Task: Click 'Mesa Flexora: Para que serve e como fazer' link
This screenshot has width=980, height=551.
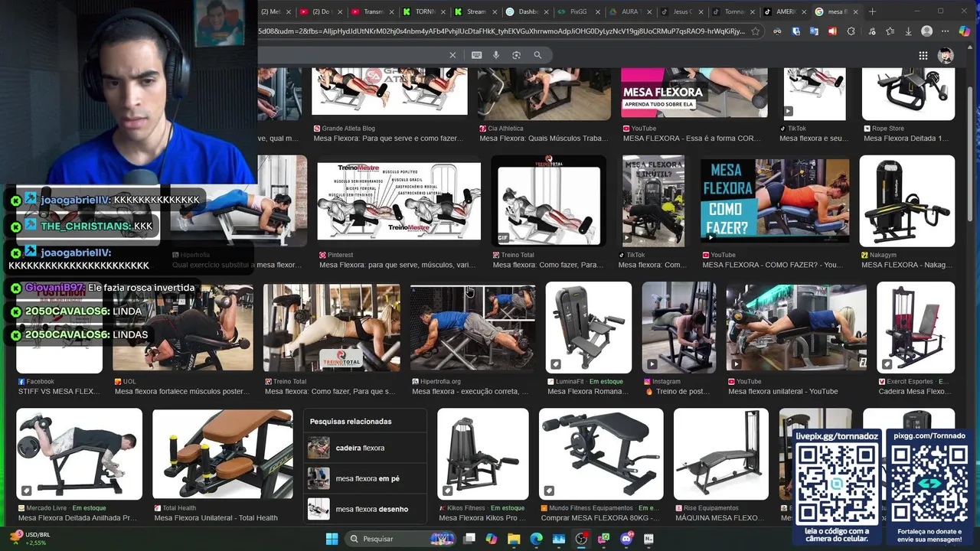Action: click(389, 139)
